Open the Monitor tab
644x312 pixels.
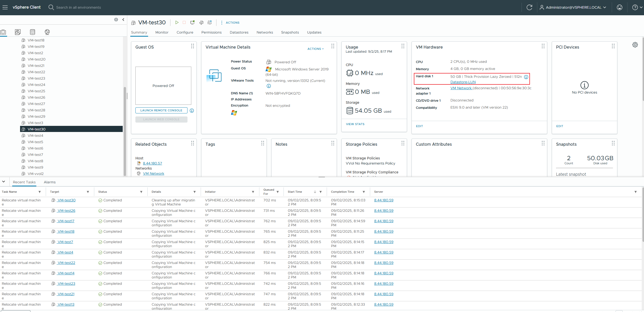162,32
